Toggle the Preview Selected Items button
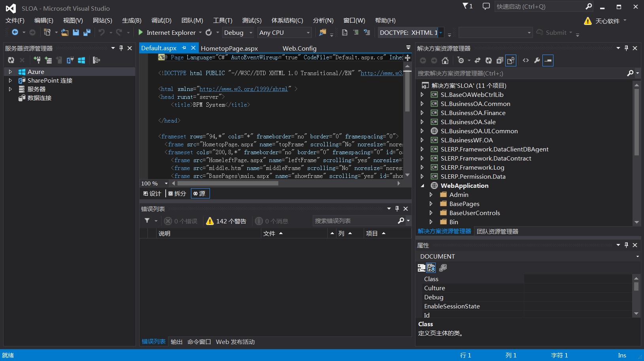644x361 pixels. pyautogui.click(x=548, y=60)
